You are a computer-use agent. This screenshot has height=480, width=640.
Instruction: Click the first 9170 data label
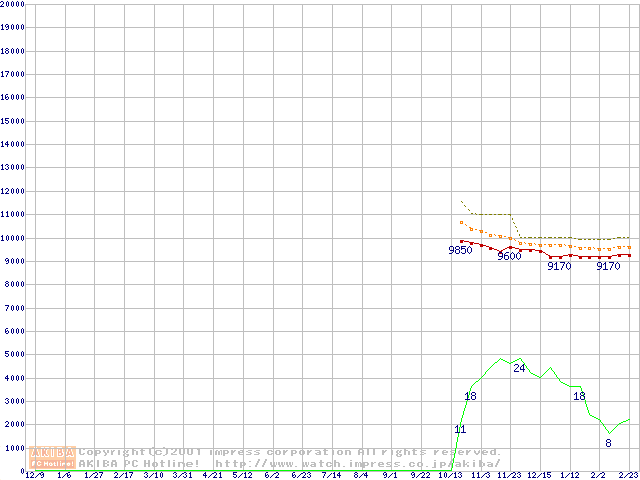coord(559,266)
